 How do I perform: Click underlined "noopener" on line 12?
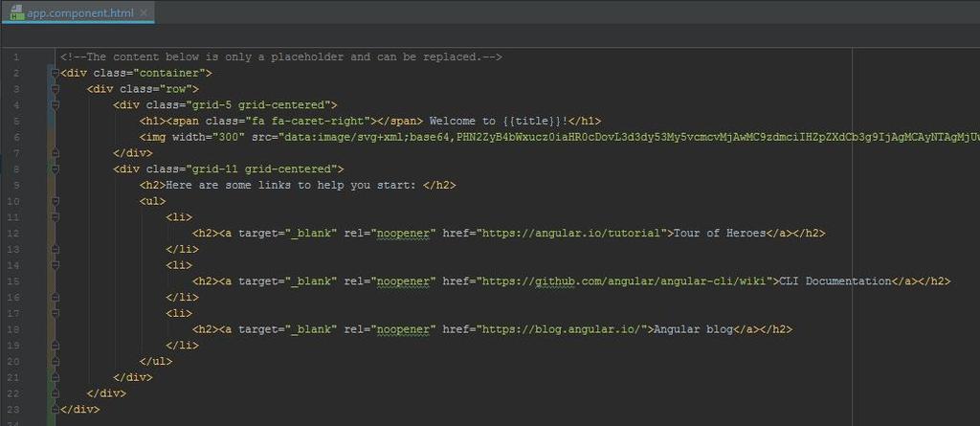(404, 233)
